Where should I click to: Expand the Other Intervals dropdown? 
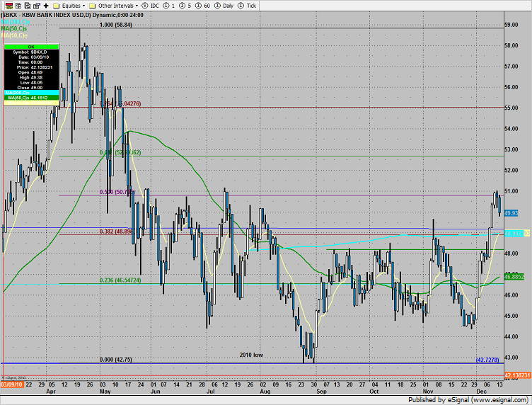point(137,6)
